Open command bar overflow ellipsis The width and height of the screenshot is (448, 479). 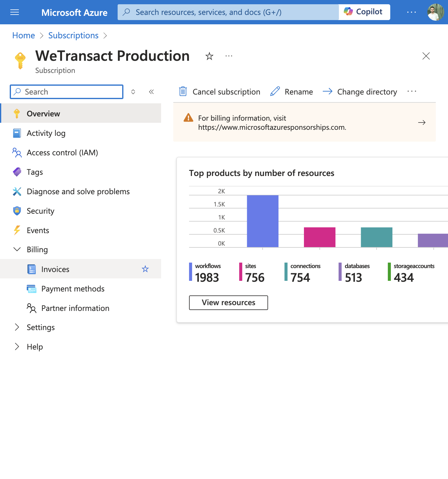click(412, 91)
